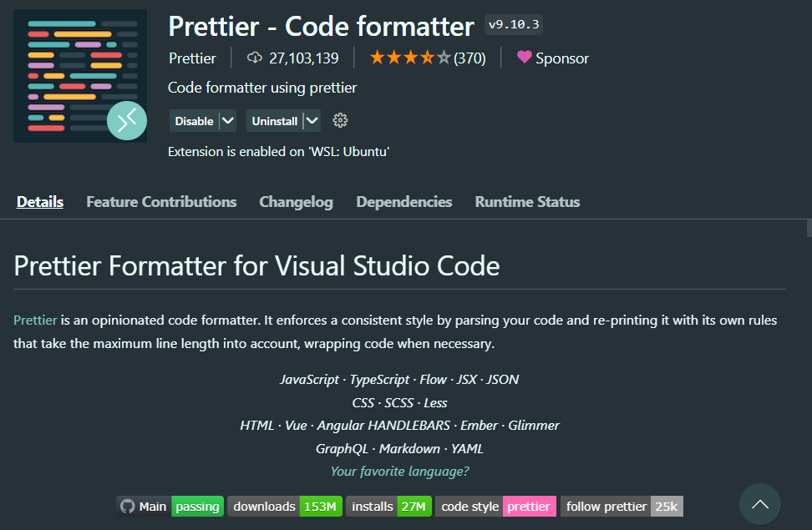Image resolution: width=812 pixels, height=530 pixels.
Task: Click the code style prettier badge
Action: pos(495,506)
